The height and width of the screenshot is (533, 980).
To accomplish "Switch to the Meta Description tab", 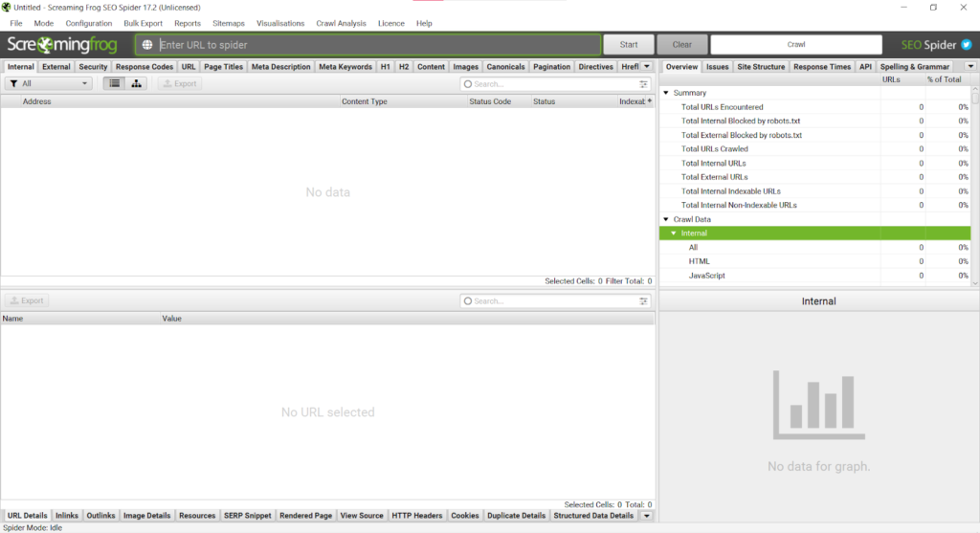I will (281, 66).
